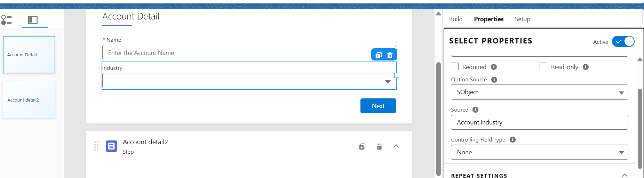Check the Required checkbox

pyautogui.click(x=455, y=66)
